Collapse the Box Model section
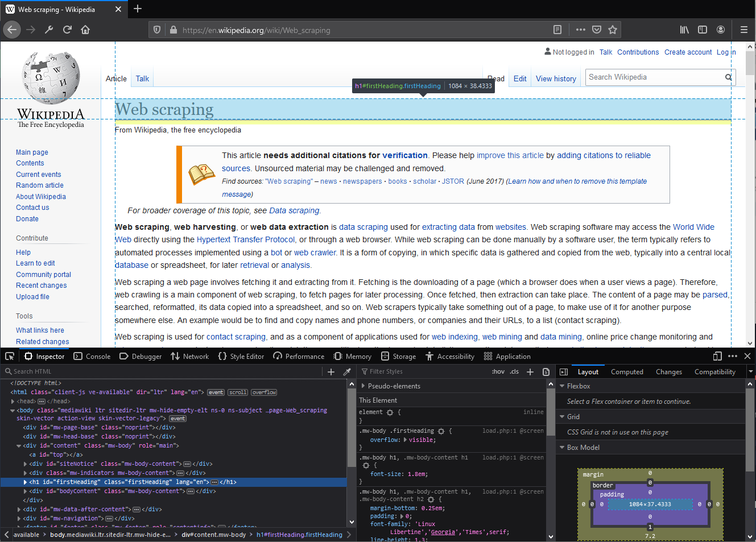756x542 pixels. 562,447
